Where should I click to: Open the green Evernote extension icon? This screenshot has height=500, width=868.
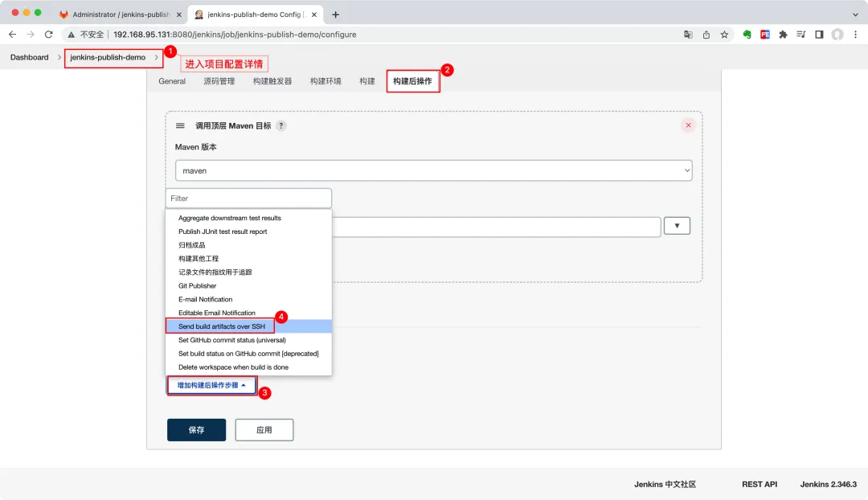(747, 35)
